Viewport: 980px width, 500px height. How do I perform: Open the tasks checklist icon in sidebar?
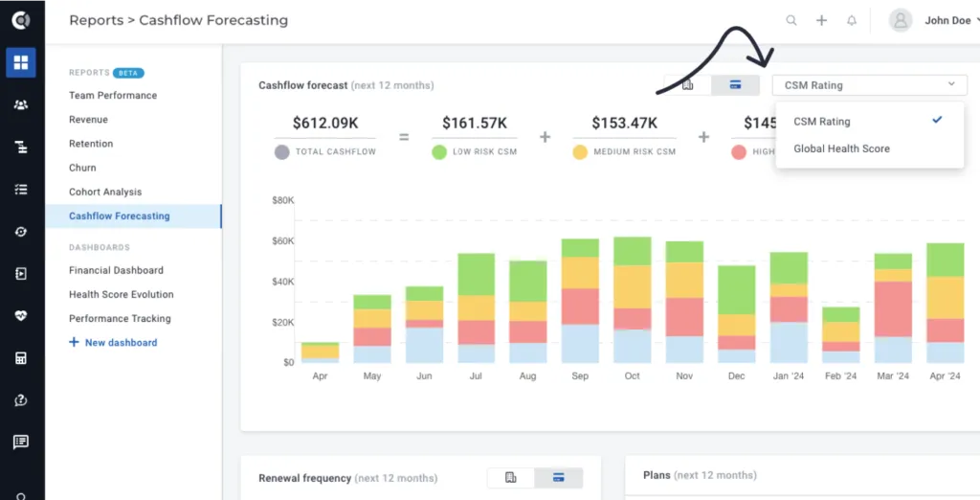click(x=21, y=189)
